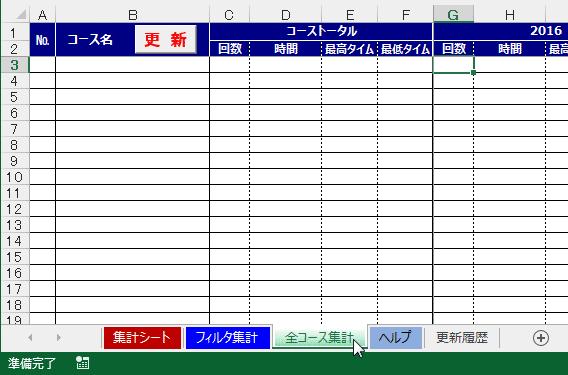Select row 10 header

tap(14, 177)
